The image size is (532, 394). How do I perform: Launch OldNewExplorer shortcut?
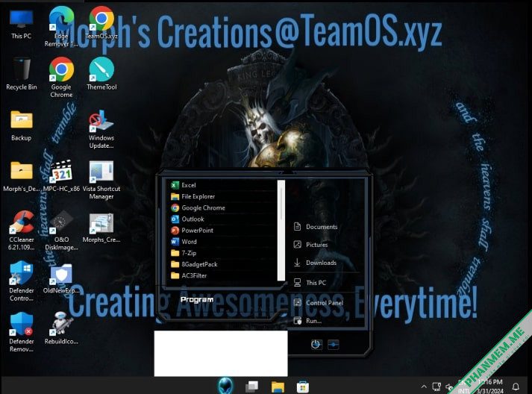tap(61, 278)
